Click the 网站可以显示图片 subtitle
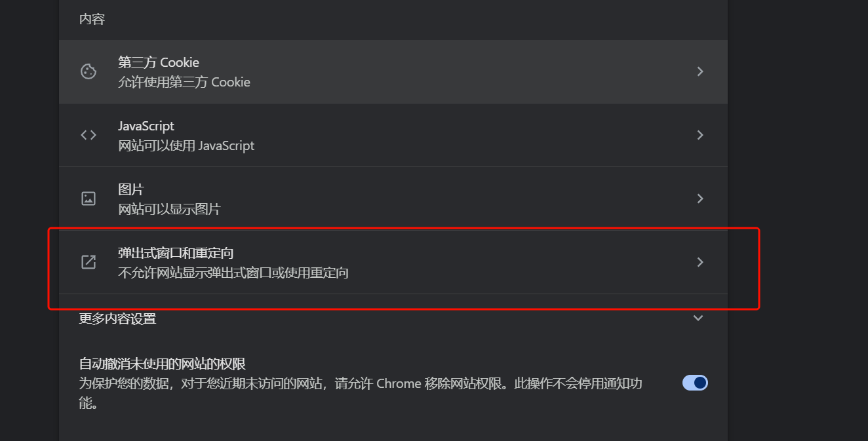The image size is (868, 441). click(169, 210)
